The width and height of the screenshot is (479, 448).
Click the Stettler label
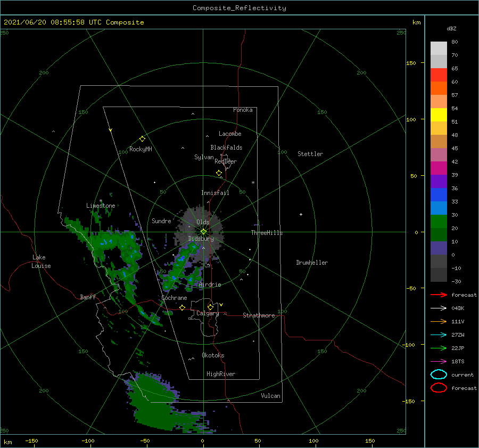(310, 154)
